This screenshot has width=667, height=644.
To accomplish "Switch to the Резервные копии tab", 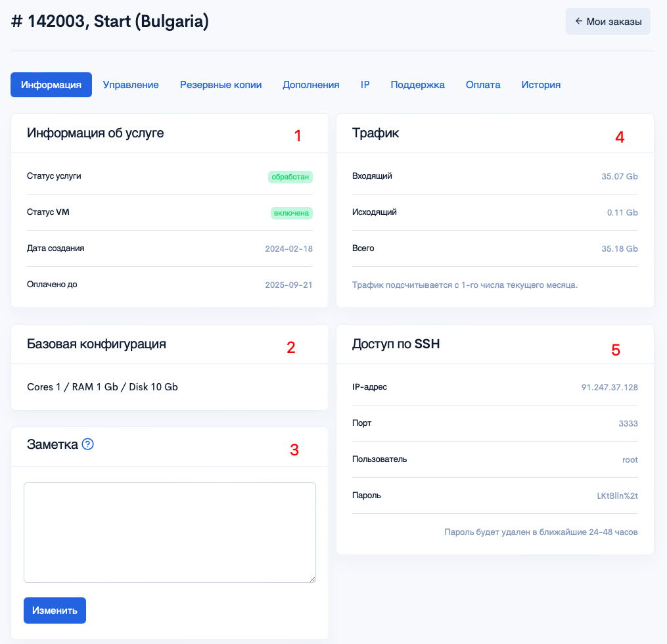I will [221, 85].
